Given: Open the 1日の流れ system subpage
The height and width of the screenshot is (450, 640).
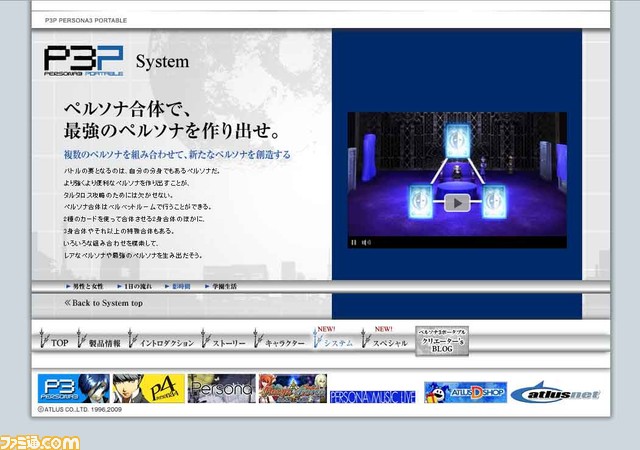Looking at the screenshot, I should click(x=134, y=286).
